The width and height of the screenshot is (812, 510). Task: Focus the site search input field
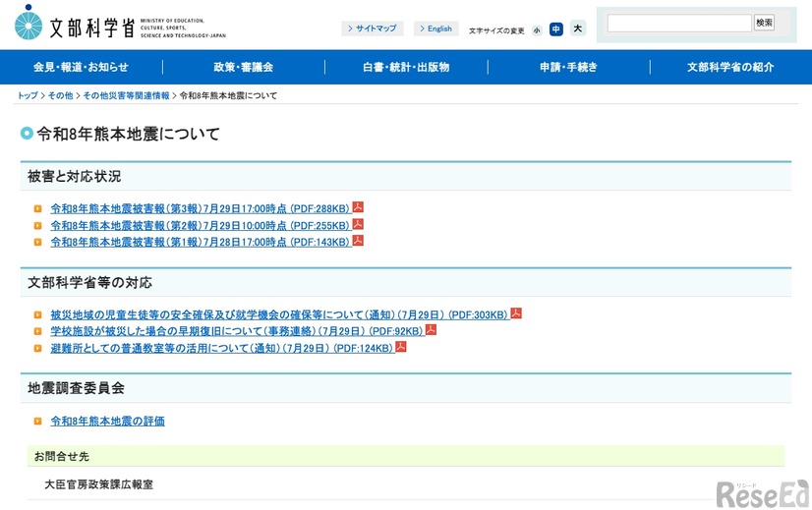coord(679,23)
